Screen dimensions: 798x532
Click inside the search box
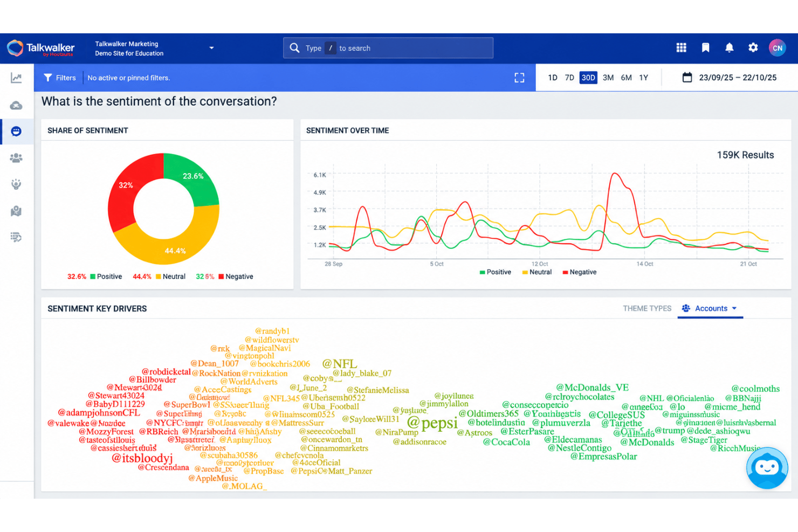[388, 48]
